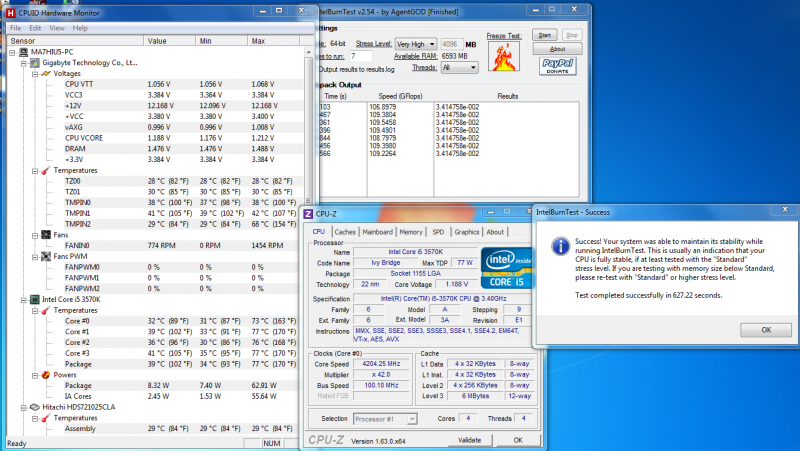Switch to the Mainboard tab in CPU-Z
The width and height of the screenshot is (800, 451).
point(378,232)
